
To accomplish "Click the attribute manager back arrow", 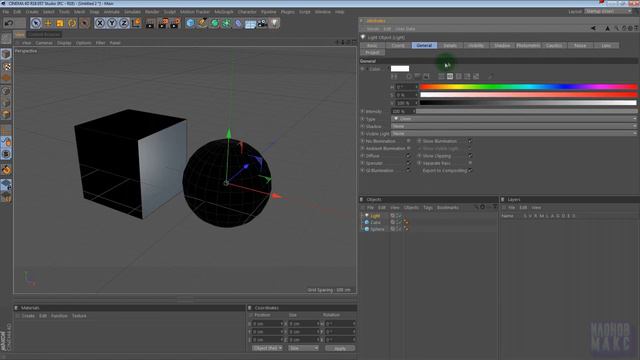I will [x=593, y=28].
